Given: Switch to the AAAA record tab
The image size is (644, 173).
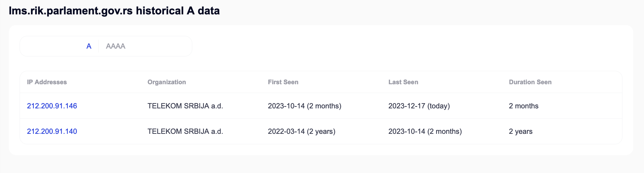Looking at the screenshot, I should click(116, 46).
